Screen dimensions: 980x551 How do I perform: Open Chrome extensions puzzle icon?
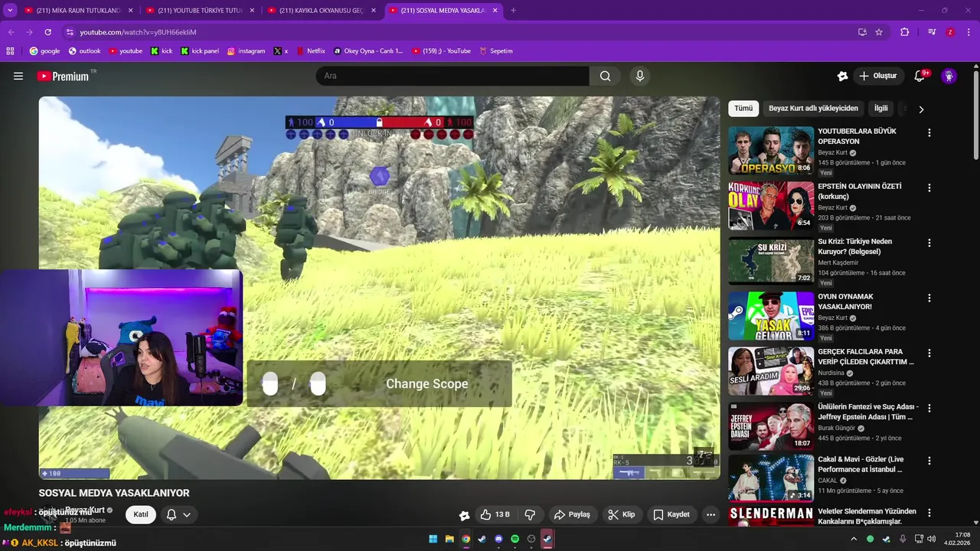click(x=904, y=32)
